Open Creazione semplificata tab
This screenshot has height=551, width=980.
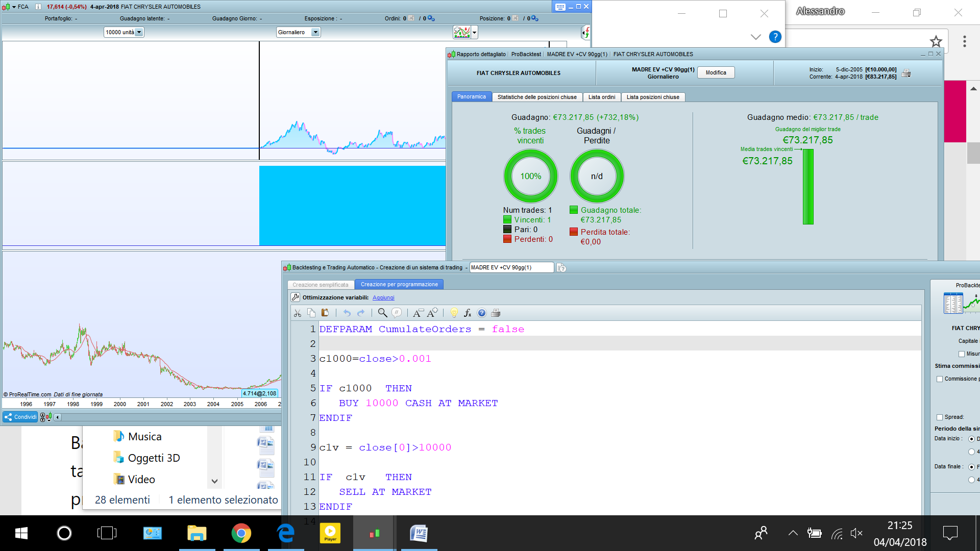(320, 285)
